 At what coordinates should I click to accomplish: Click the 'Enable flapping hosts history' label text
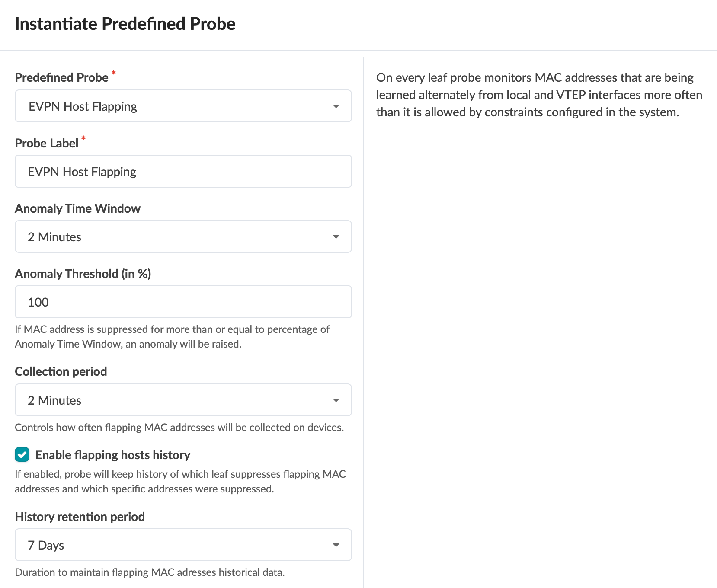pos(112,455)
